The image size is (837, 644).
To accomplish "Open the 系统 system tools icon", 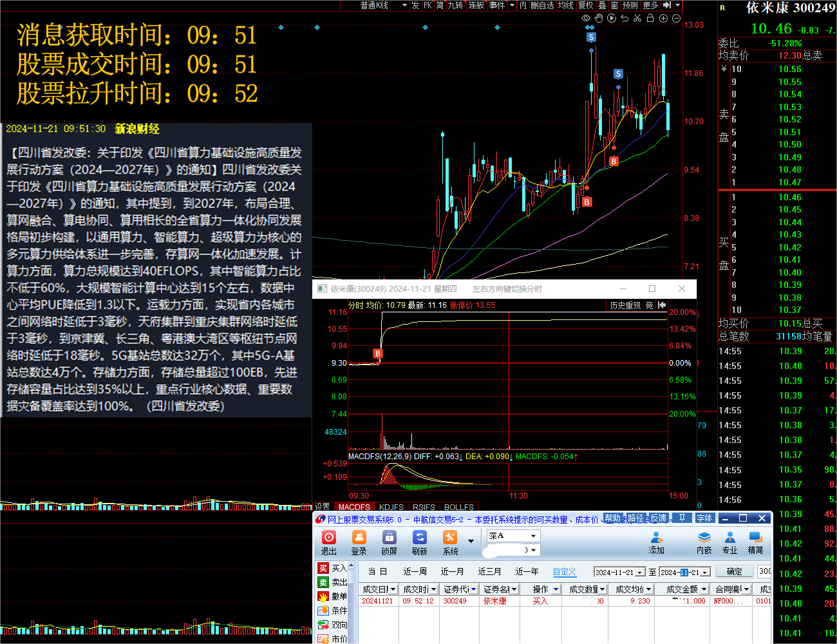I will (450, 543).
